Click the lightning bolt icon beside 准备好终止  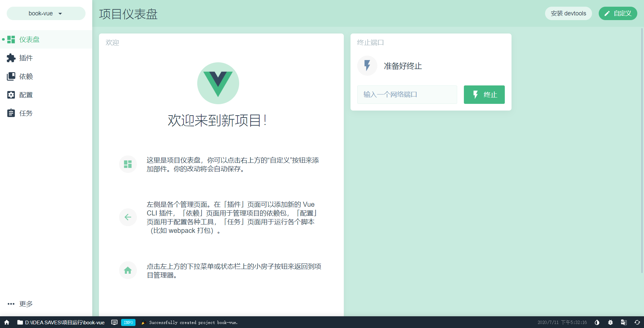point(367,66)
